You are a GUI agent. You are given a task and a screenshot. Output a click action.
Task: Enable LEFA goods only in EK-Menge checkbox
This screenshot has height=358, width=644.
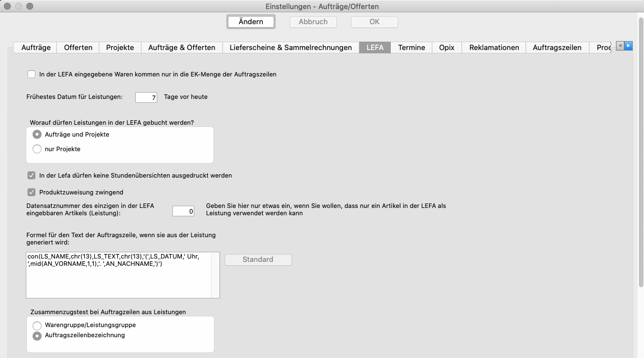[x=31, y=74]
